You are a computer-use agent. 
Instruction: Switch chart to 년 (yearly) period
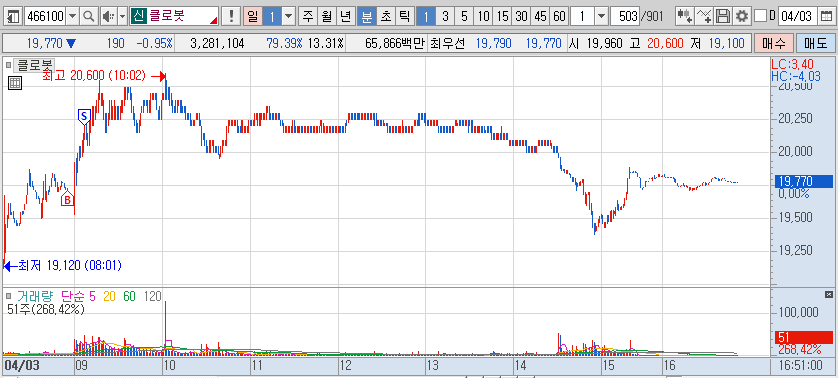coord(345,17)
